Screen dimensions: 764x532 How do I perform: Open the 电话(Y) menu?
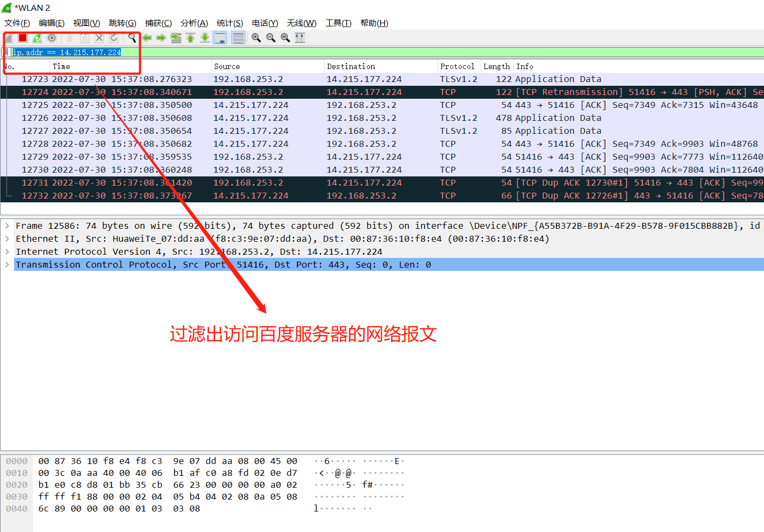(265, 23)
